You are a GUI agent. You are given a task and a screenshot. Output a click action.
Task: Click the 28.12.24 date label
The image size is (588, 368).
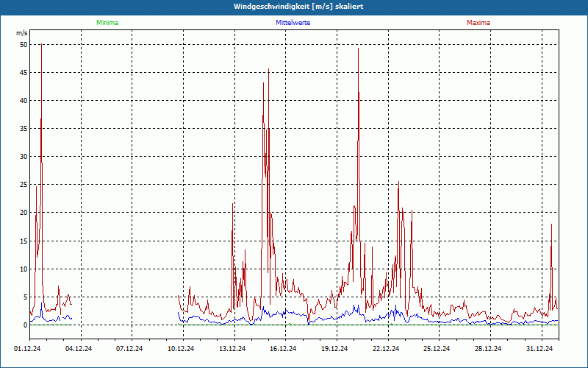[488, 349]
